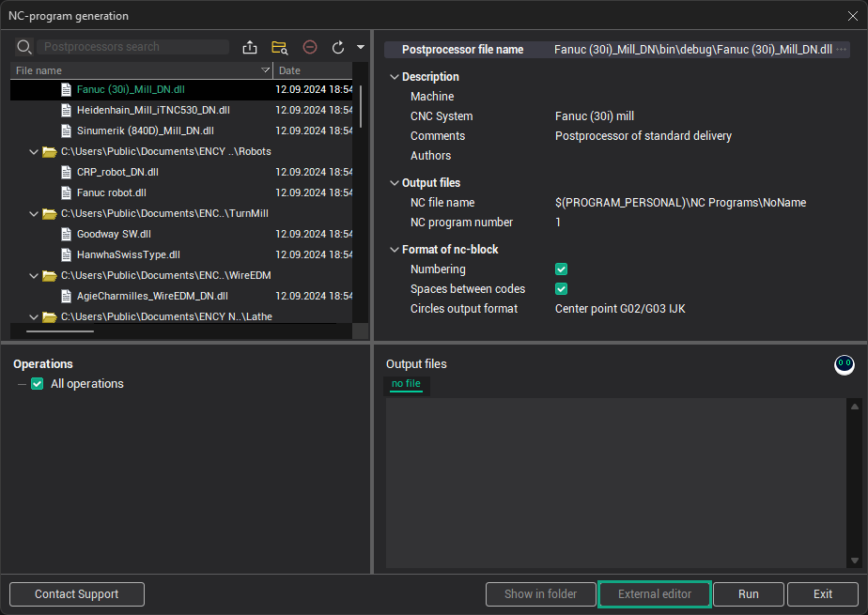Select the 'no file' output tab
The width and height of the screenshot is (868, 615).
pos(407,383)
